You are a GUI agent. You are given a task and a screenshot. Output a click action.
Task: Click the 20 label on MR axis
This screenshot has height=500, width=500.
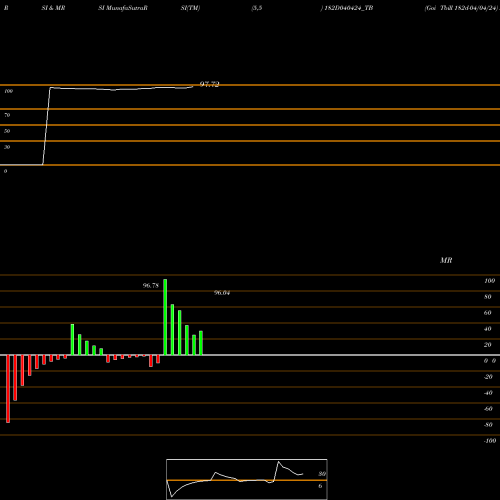coord(488,345)
